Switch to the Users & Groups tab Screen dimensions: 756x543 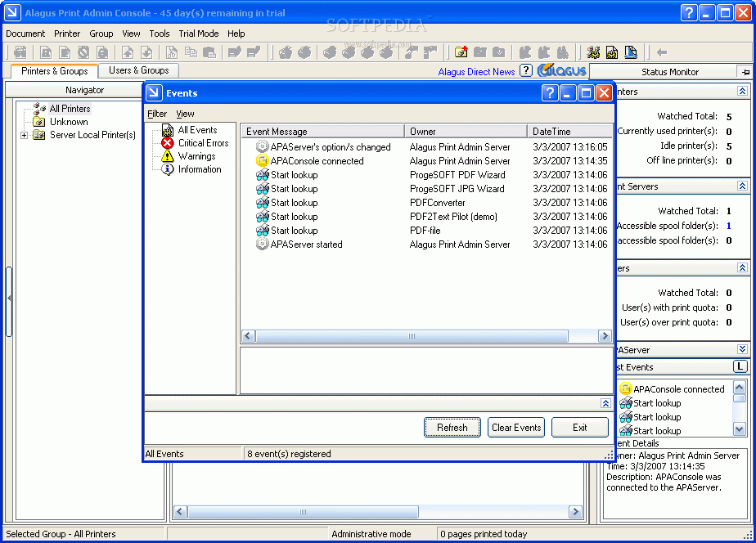[139, 70]
